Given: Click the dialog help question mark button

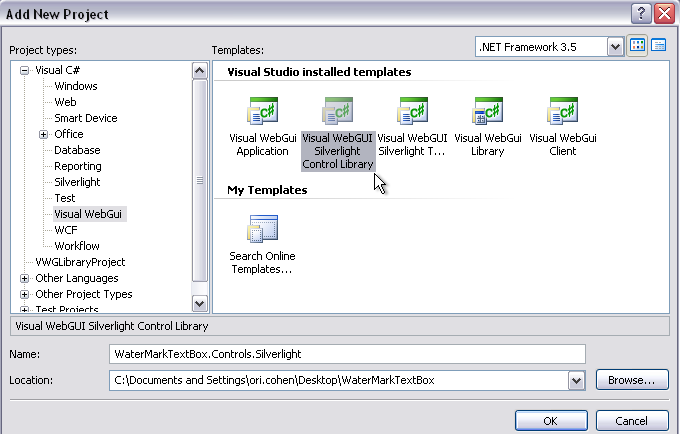Looking at the screenshot, I should pyautogui.click(x=641, y=13).
